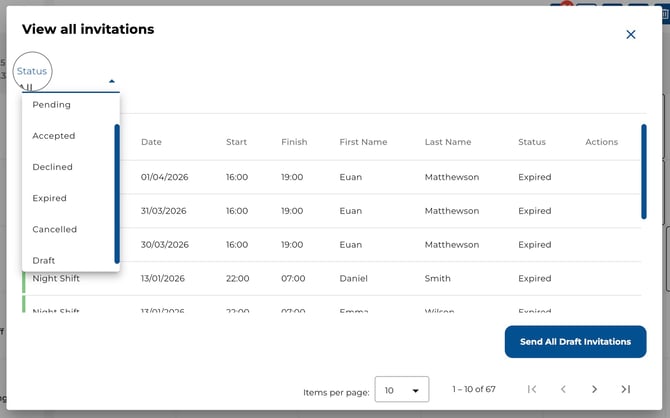Go to the next page of invitations
The height and width of the screenshot is (418, 670).
(x=594, y=389)
